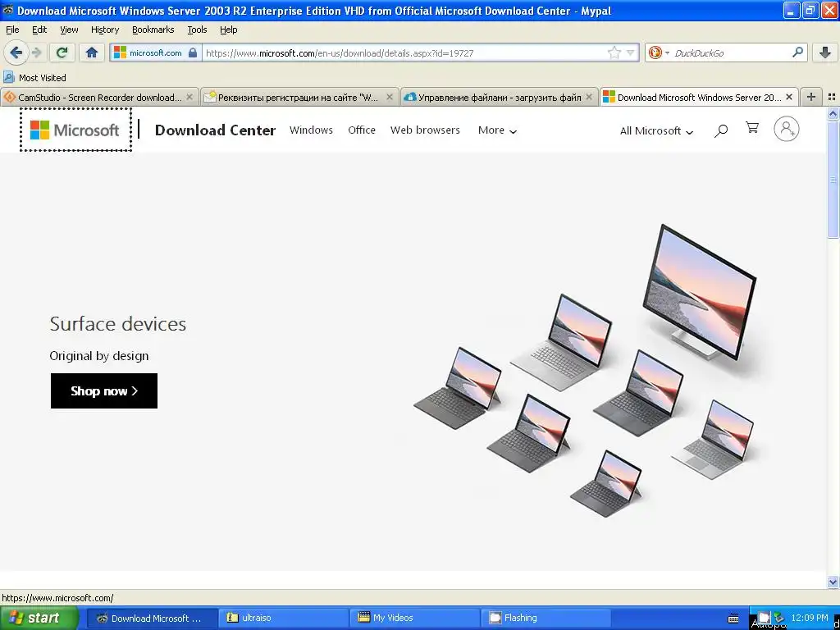Click the forward navigation arrow
840x630 pixels.
[36, 53]
